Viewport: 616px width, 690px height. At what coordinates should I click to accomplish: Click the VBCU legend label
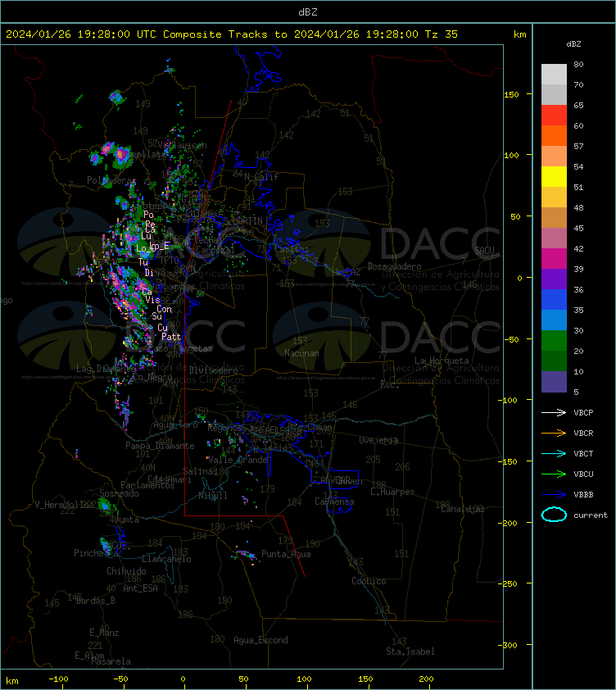[583, 474]
